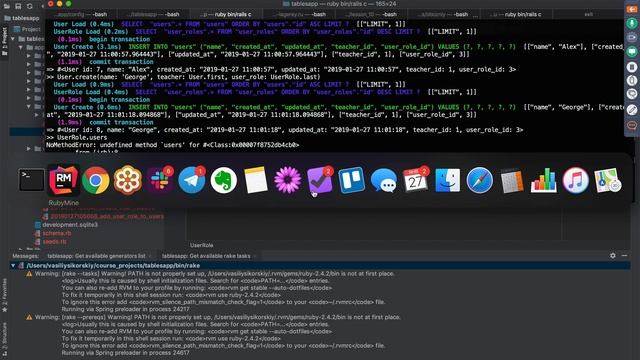Select the rightmost 'ruby bin/rails c' terminal tab
Screen dimensions: 640x360
(x=516, y=14)
